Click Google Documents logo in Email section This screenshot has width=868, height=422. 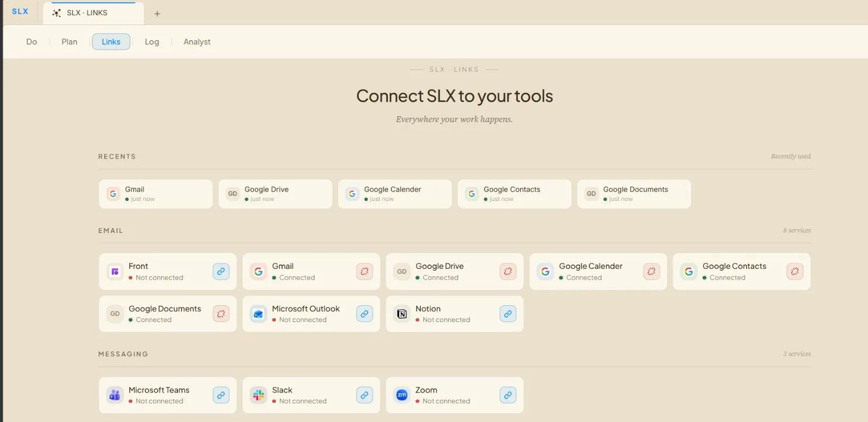tap(115, 313)
